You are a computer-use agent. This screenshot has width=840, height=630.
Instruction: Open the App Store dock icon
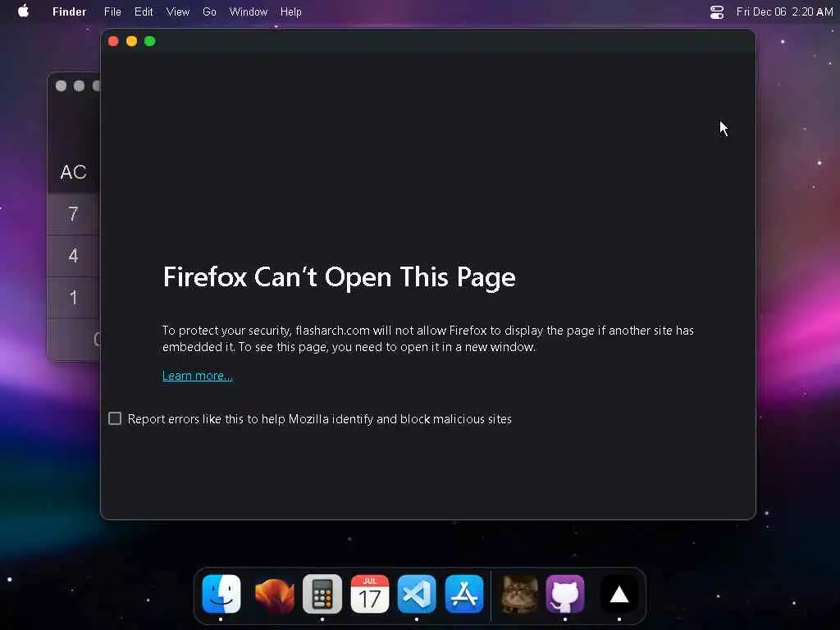(x=464, y=594)
